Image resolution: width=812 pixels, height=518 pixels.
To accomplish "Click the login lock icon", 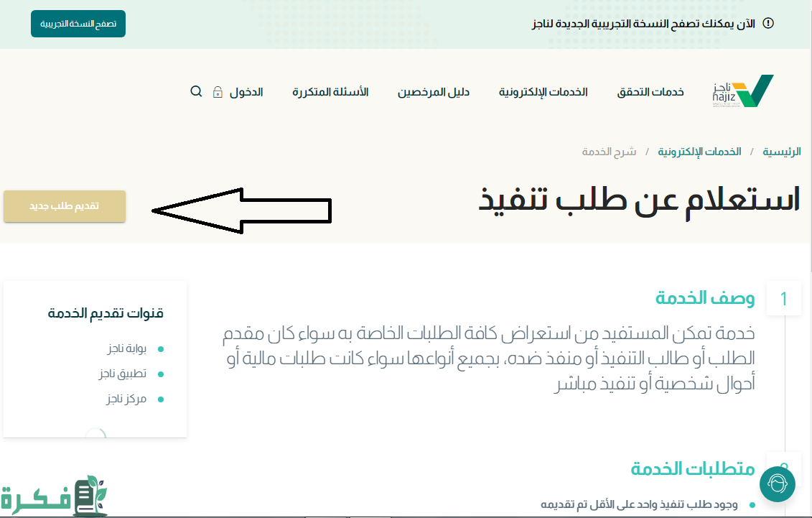I will pos(218,92).
